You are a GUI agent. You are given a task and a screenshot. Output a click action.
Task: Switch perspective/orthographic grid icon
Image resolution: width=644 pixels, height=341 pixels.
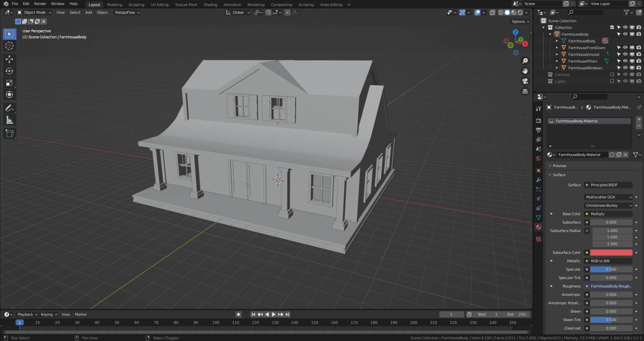click(525, 91)
